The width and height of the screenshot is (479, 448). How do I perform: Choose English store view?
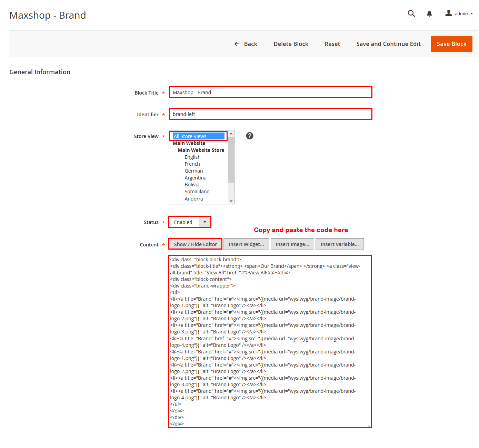pos(192,157)
